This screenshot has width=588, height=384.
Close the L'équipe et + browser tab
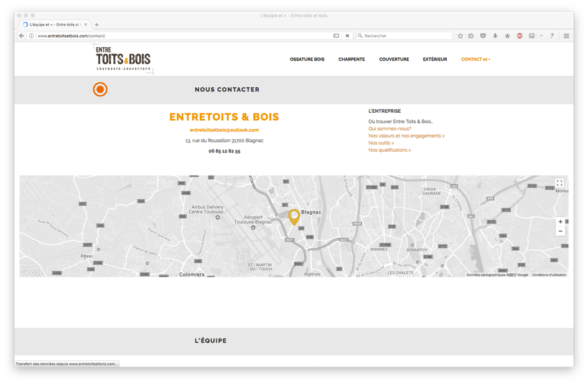click(x=85, y=25)
